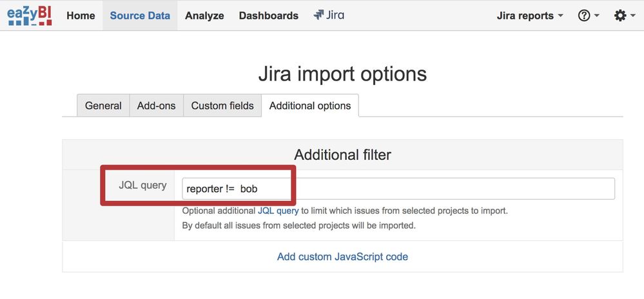Click the eazyBI logo
The width and height of the screenshot is (644, 299).
pyautogui.click(x=30, y=15)
